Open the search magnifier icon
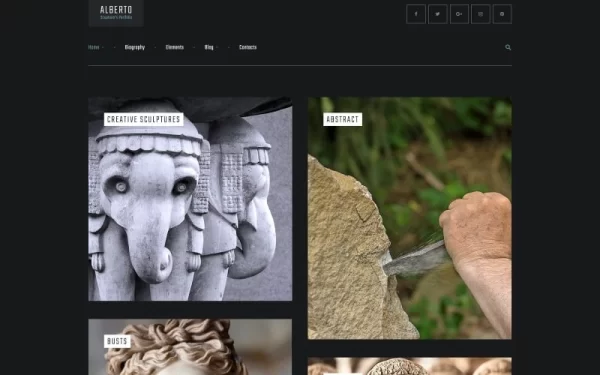The height and width of the screenshot is (375, 600). (508, 47)
